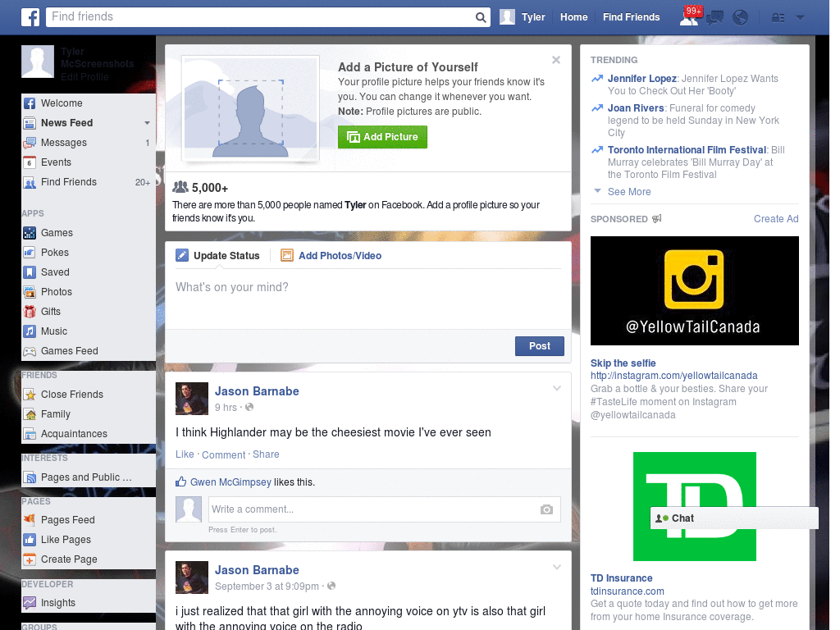Share the Highlander post

(266, 454)
